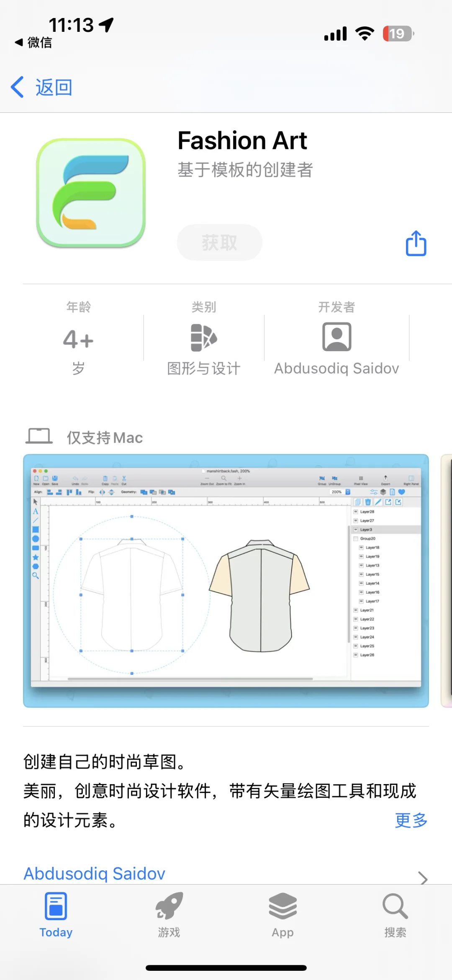Tap the 4+ age rating cell

tap(78, 339)
